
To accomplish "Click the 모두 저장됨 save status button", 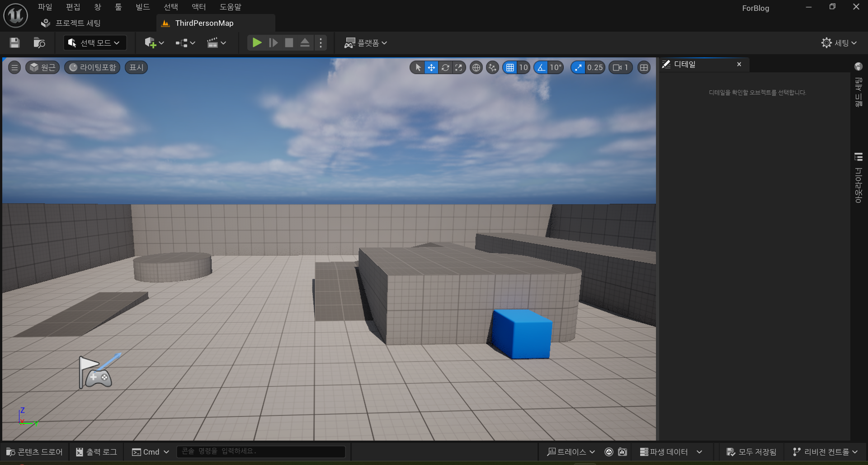I will point(751,452).
